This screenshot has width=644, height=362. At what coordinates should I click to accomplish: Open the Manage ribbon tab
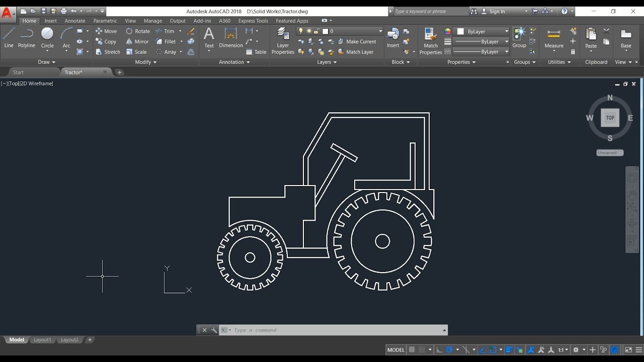pos(152,21)
